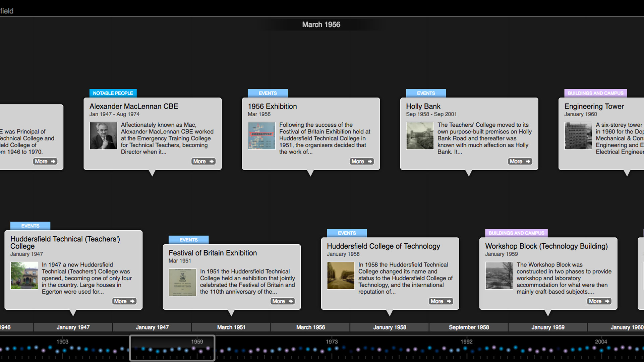Click Workshop Block (Technology Building) title
Image resolution: width=644 pixels, height=362 pixels.
pyautogui.click(x=546, y=246)
